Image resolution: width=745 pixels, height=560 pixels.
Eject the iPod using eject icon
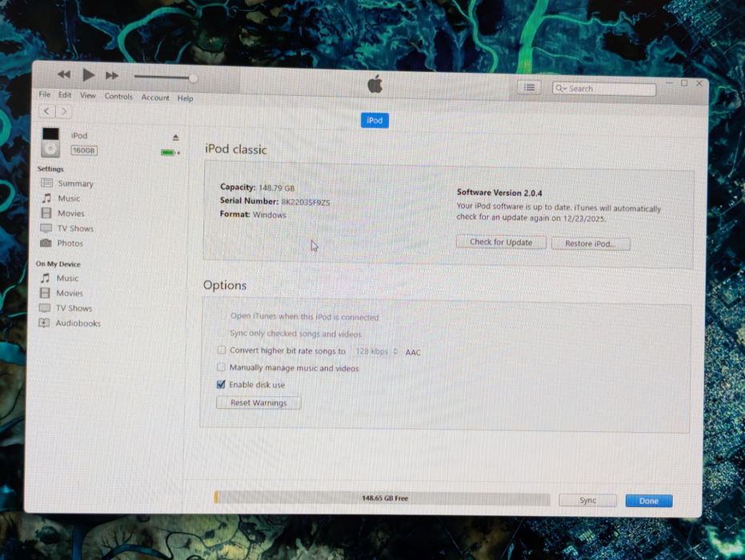176,138
